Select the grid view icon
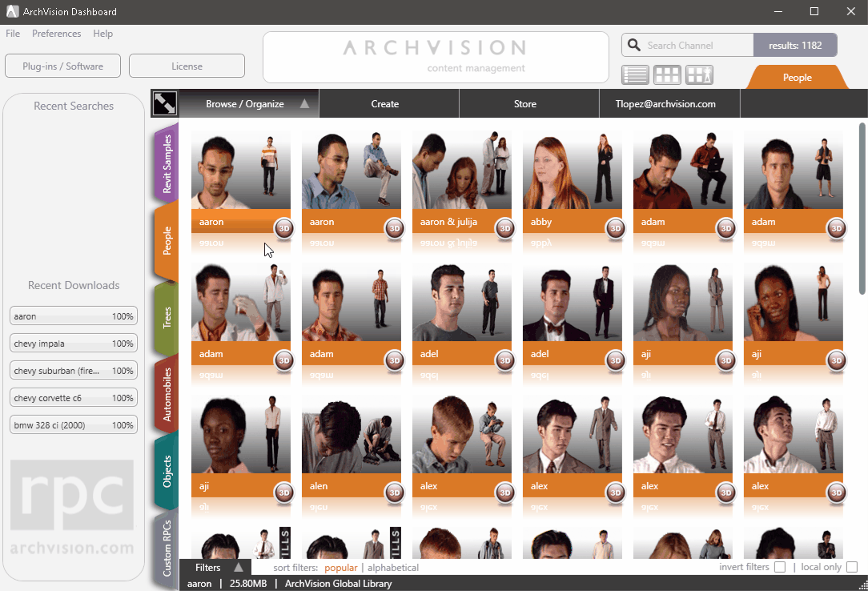 tap(667, 74)
